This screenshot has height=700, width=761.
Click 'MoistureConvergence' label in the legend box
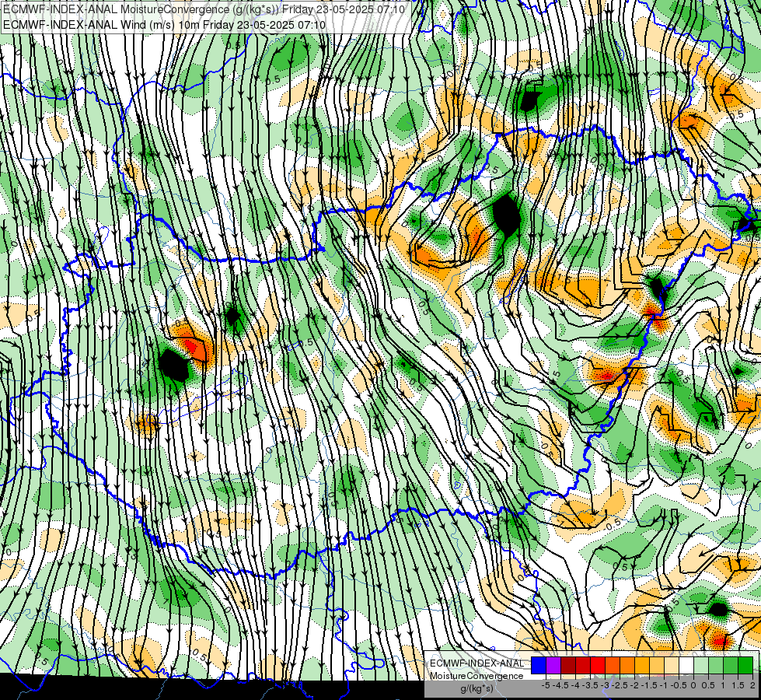coord(476,676)
